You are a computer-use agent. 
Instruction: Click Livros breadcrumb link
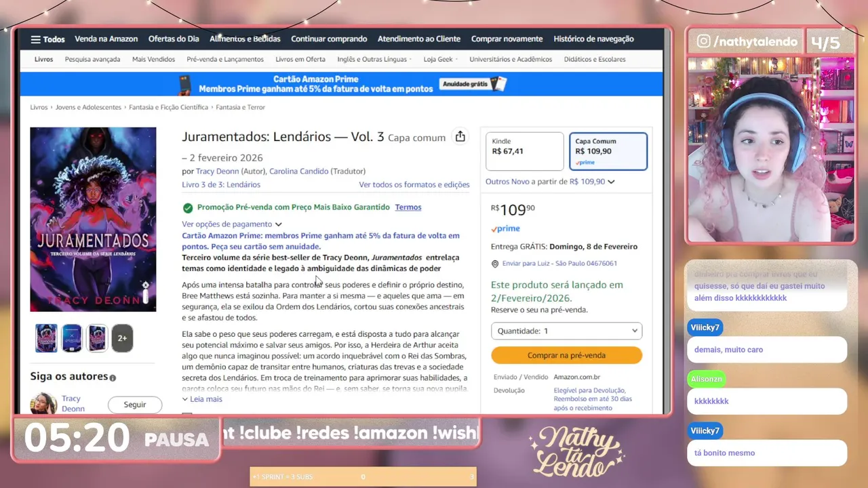39,107
